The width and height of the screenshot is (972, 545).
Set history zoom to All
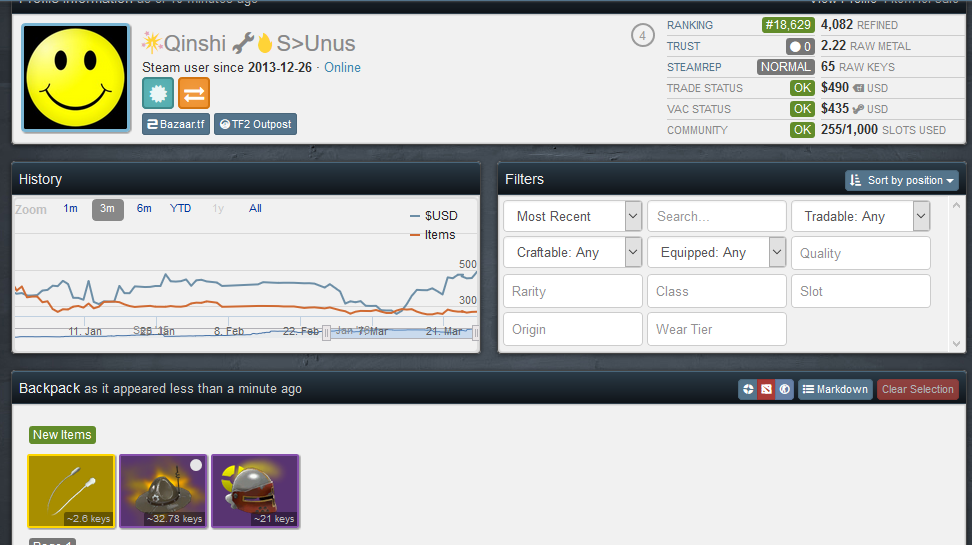(255, 209)
